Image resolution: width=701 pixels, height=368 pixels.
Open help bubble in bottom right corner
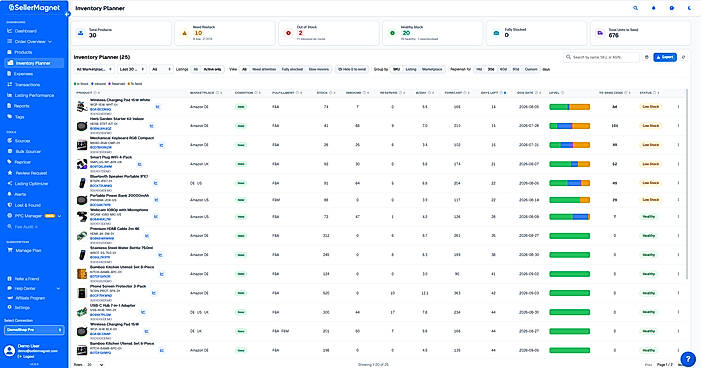(688, 359)
